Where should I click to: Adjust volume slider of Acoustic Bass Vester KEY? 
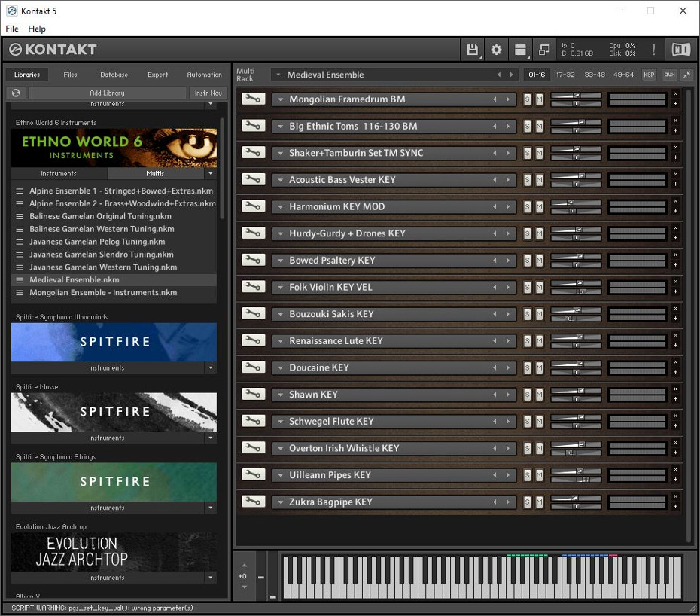pyautogui.click(x=576, y=176)
